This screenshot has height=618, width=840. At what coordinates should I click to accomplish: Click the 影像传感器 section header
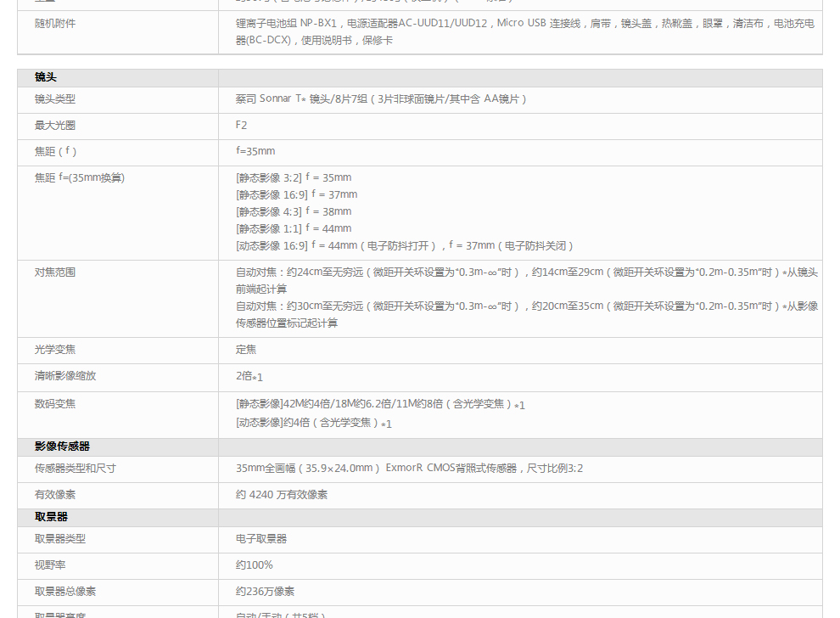[x=62, y=447]
